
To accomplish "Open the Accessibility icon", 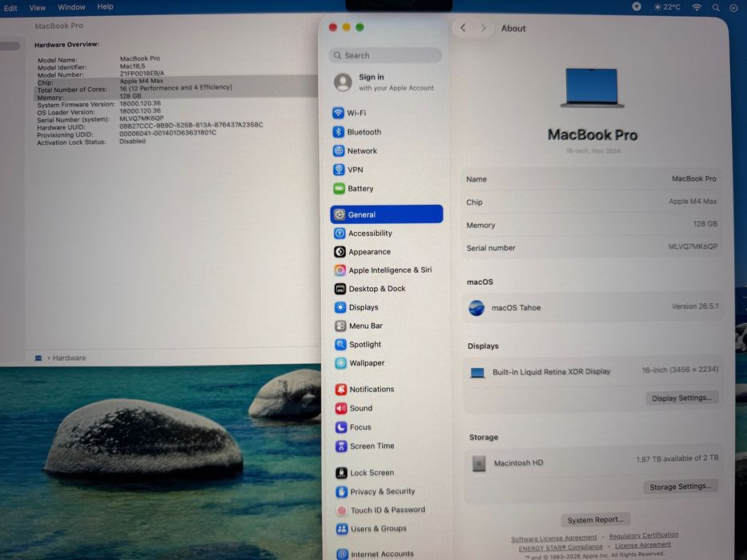I will coord(339,234).
